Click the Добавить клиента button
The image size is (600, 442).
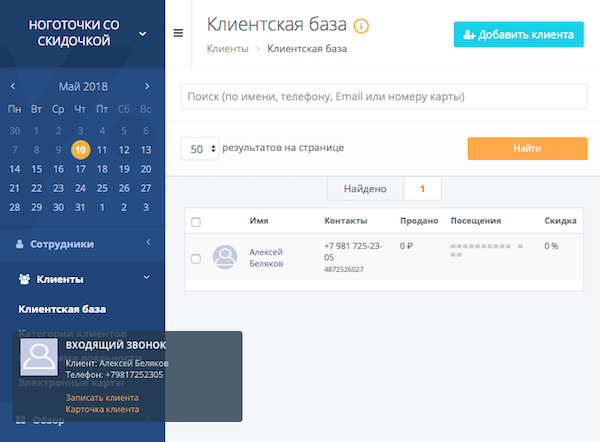tap(518, 34)
